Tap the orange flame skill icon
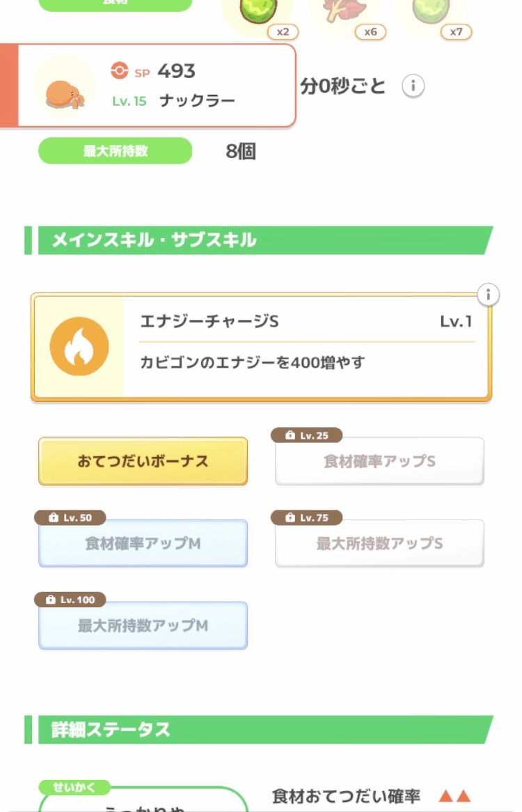Image resolution: width=522 pixels, height=812 pixels. coord(79,346)
